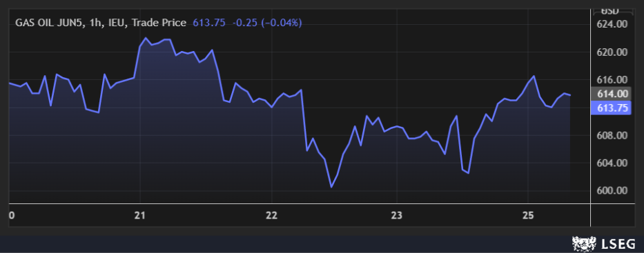The width and height of the screenshot is (644, 253).
Task: Click the -0.25 (-0.04%) change value
Action: [x=267, y=23]
